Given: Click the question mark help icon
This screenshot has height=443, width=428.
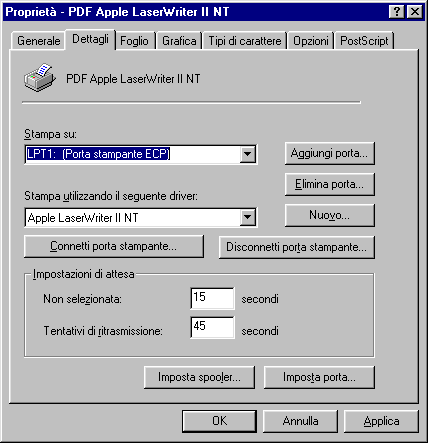Looking at the screenshot, I should (x=397, y=12).
